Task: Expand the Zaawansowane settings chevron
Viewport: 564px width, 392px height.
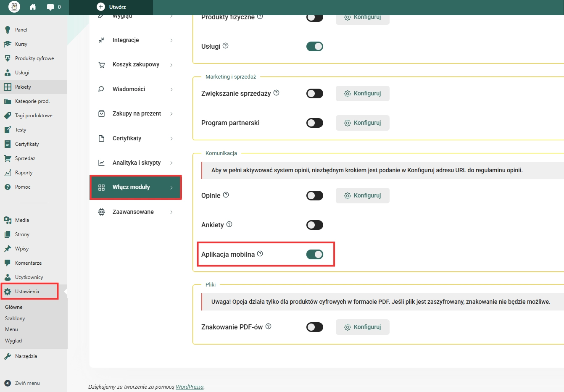Action: [x=171, y=212]
